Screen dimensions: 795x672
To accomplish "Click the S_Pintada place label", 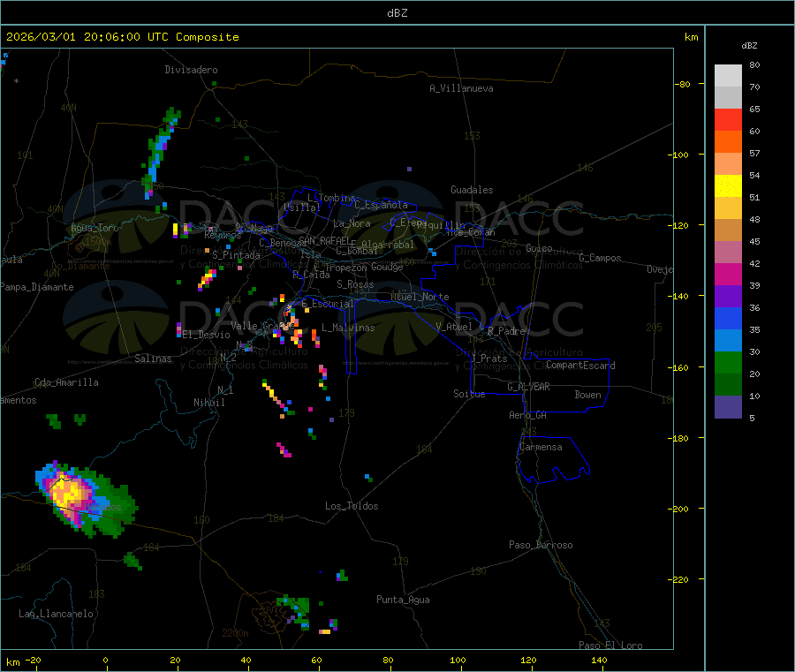I will 236,255.
